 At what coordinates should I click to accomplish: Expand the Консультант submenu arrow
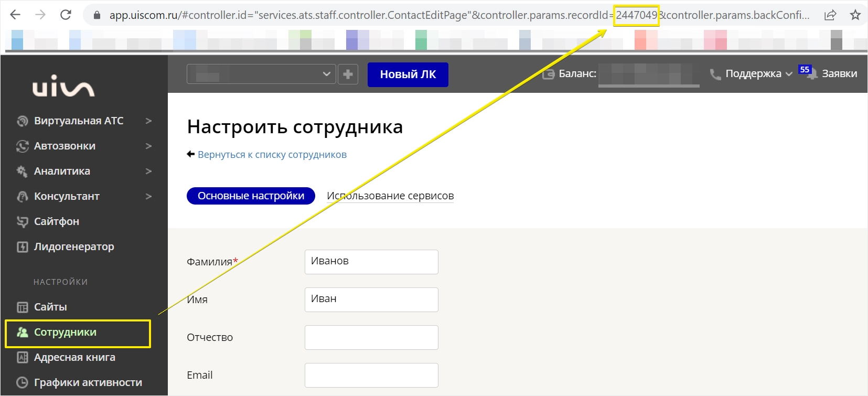(x=148, y=197)
